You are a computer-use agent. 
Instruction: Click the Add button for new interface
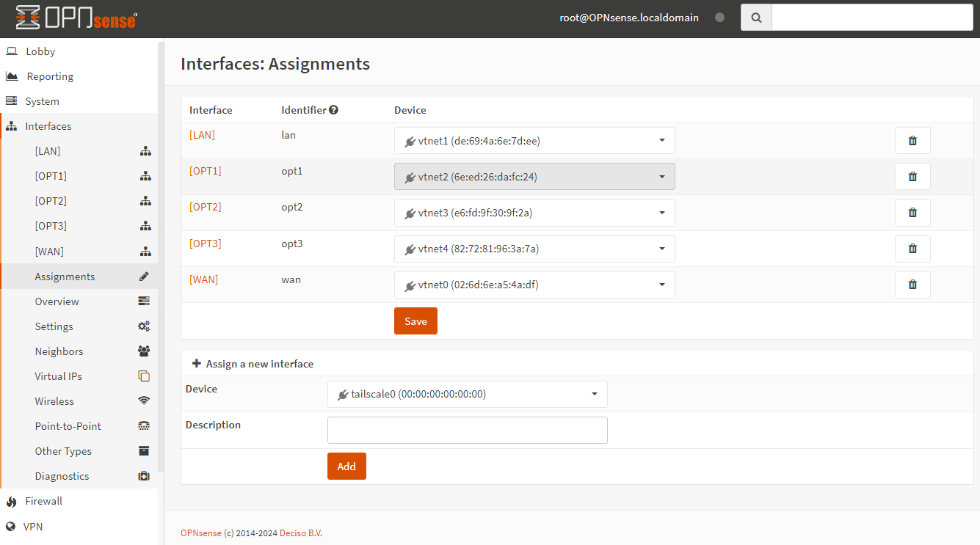click(x=346, y=467)
